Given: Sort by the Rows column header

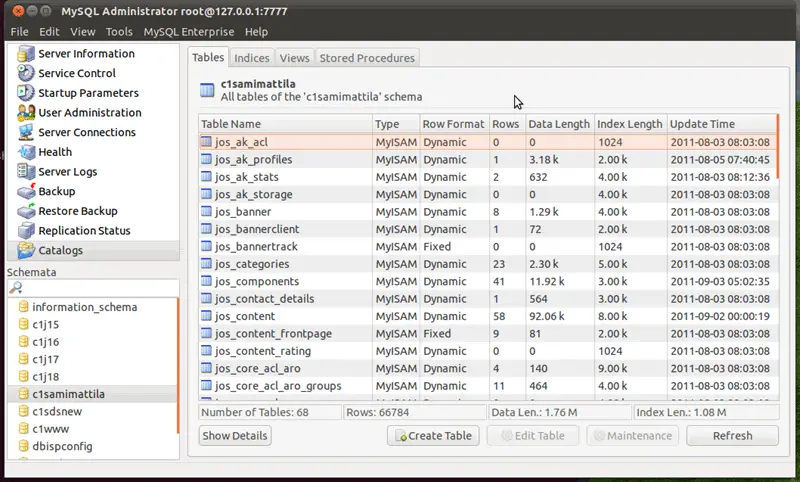Looking at the screenshot, I should (x=507, y=124).
